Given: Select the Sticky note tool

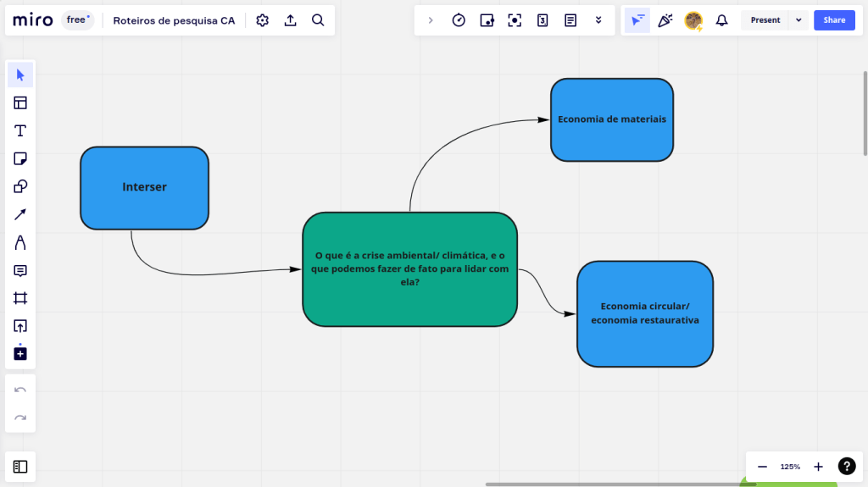Looking at the screenshot, I should pyautogui.click(x=20, y=158).
